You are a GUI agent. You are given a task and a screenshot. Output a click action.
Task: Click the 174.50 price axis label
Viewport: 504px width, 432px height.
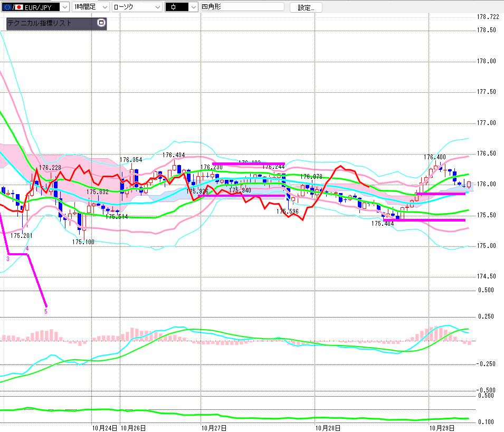487,276
